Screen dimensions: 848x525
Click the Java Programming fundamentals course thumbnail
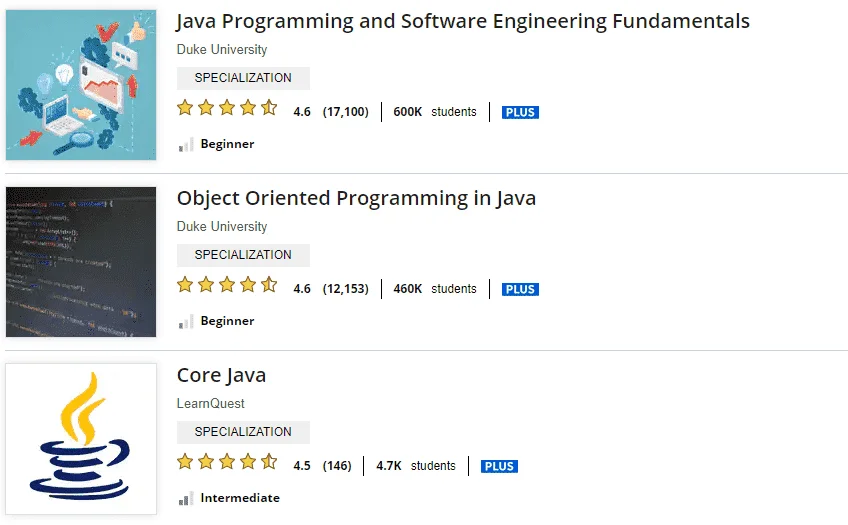click(81, 85)
